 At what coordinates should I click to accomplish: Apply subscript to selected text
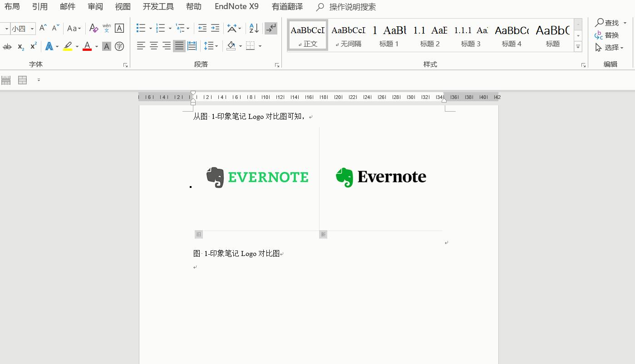(x=20, y=46)
